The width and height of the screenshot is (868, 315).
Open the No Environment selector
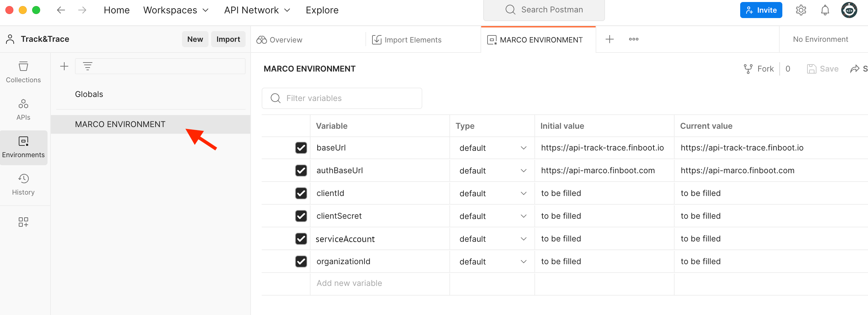tap(820, 39)
